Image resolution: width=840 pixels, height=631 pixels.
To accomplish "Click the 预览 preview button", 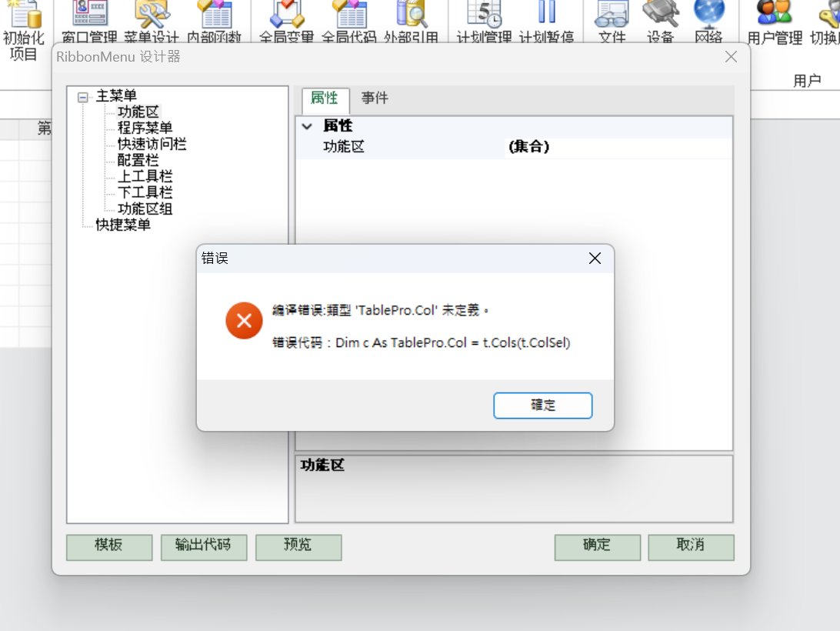I will pyautogui.click(x=298, y=547).
